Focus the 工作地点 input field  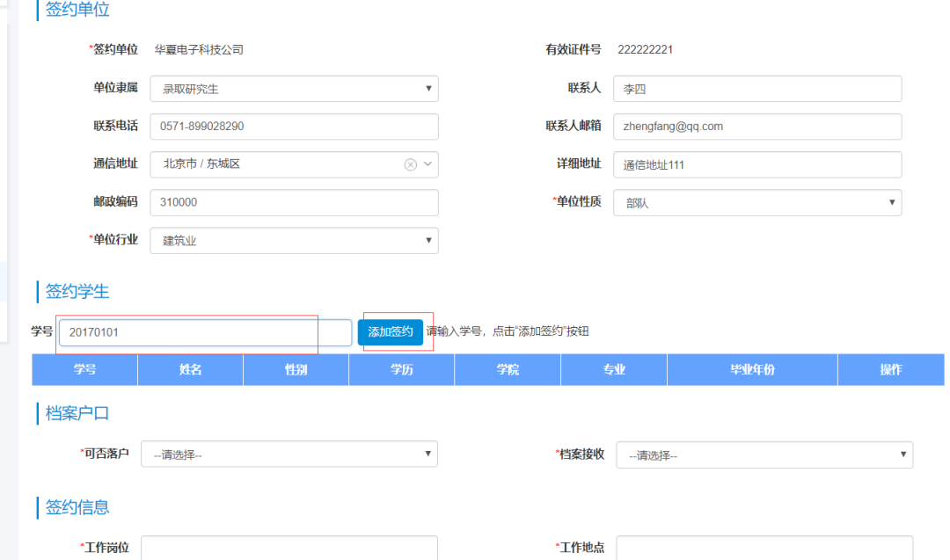(x=764, y=548)
